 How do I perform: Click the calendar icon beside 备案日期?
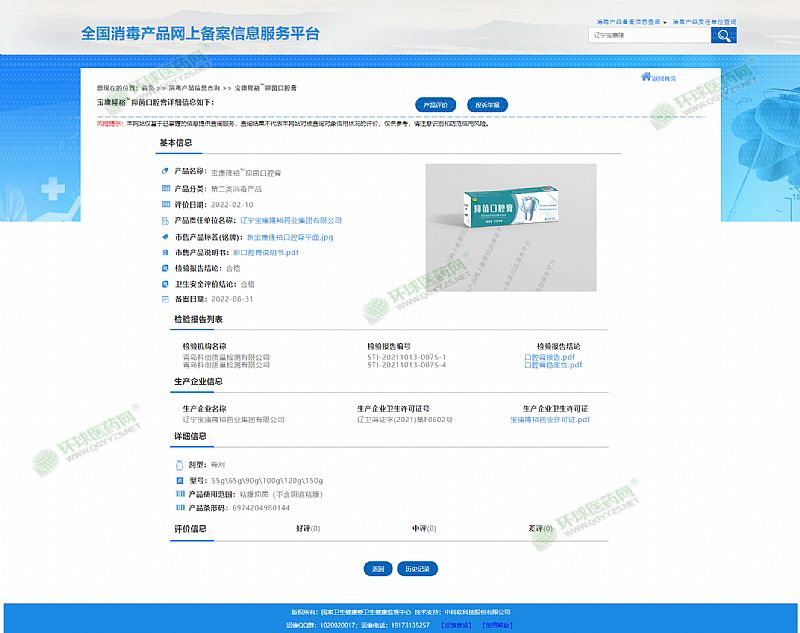[166, 299]
